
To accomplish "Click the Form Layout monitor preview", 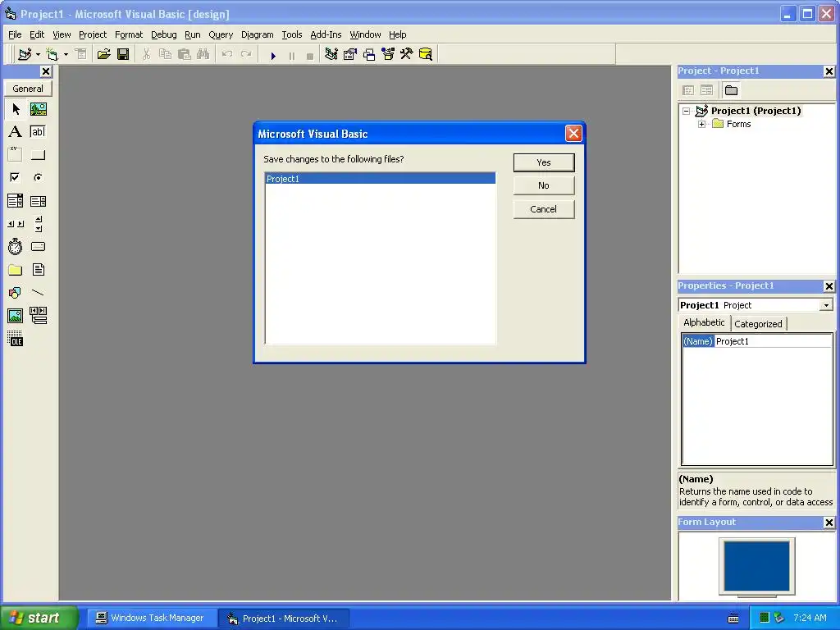I will pyautogui.click(x=757, y=567).
